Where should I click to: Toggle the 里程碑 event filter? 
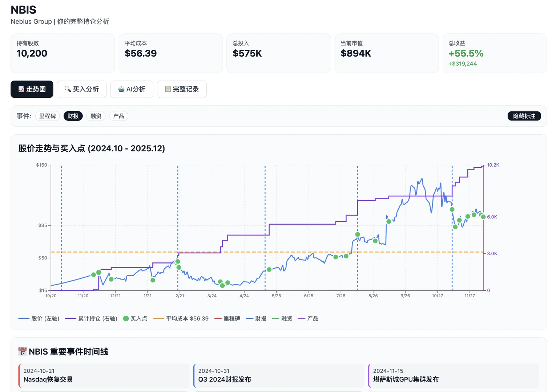click(48, 116)
